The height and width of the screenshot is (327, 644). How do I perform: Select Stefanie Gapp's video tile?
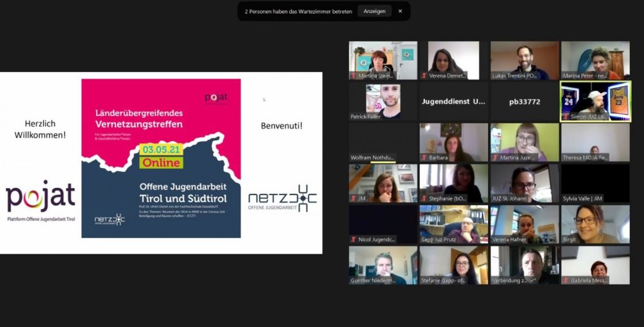453,265
